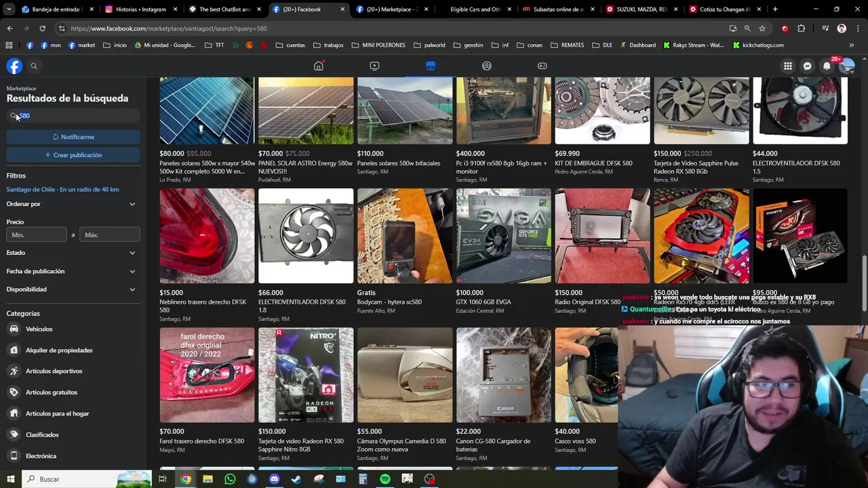Open the Chrome icon in the taskbar

[185, 479]
